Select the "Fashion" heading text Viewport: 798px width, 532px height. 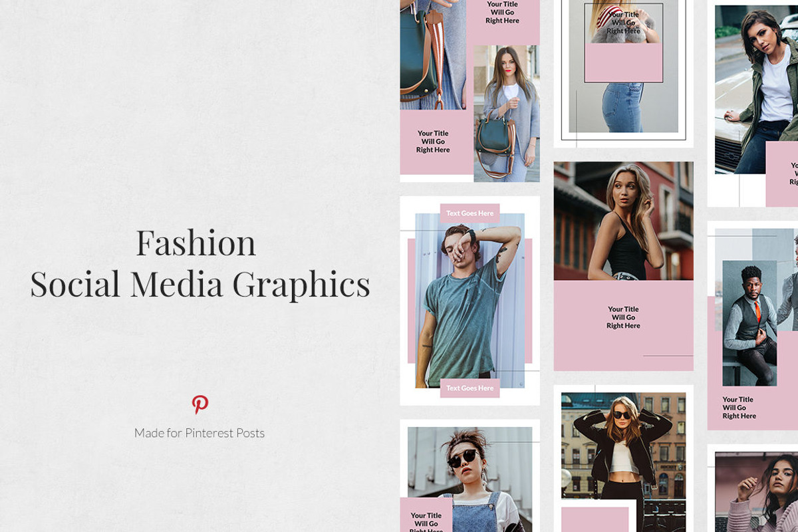pos(196,243)
